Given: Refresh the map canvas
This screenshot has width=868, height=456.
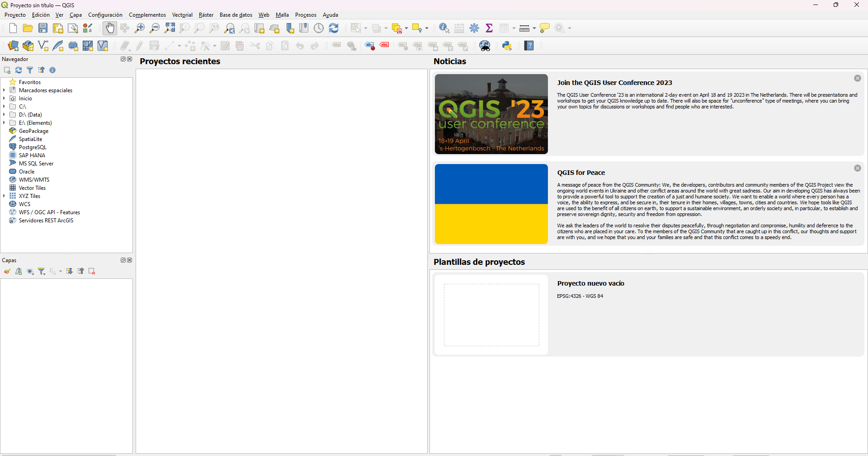Looking at the screenshot, I should 334,28.
